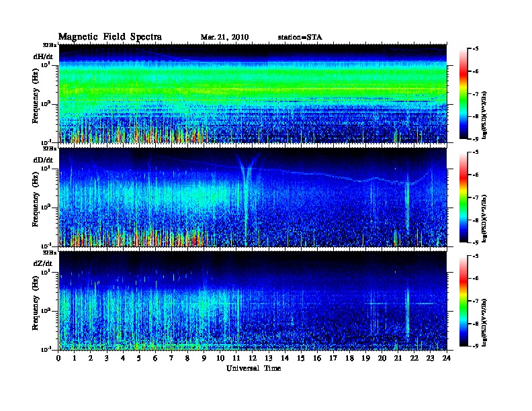Screen dimensions: 532x411
Task: Click the hour "11" tick label
Action: coord(236,358)
